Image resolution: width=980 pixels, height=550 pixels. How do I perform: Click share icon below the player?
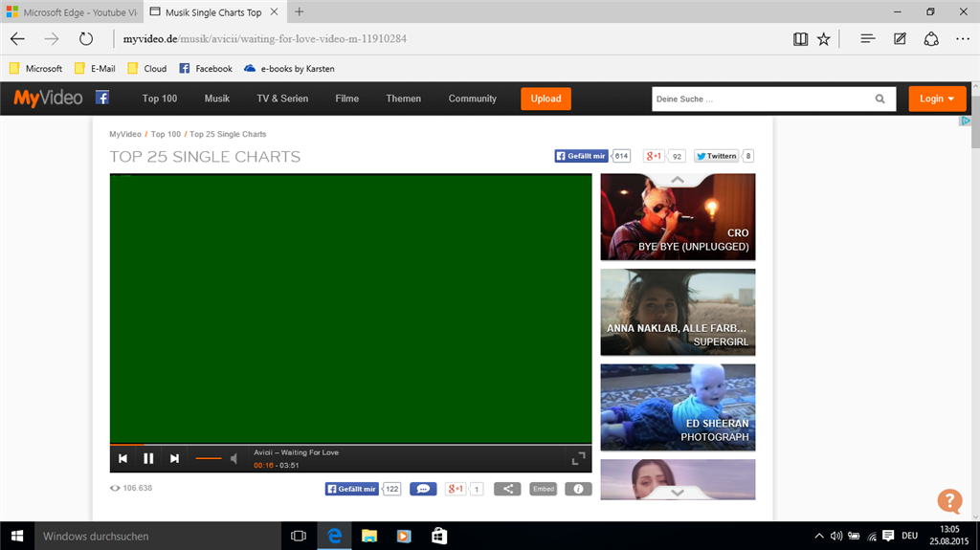pyautogui.click(x=507, y=489)
